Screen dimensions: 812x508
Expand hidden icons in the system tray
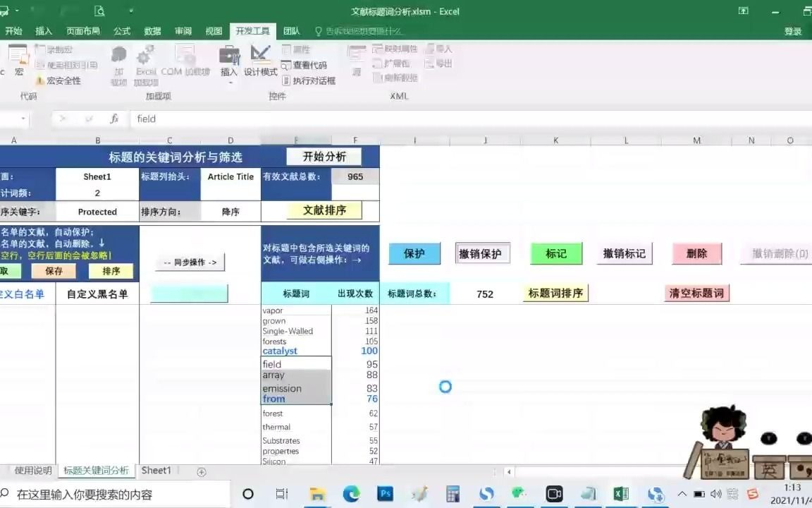682,494
